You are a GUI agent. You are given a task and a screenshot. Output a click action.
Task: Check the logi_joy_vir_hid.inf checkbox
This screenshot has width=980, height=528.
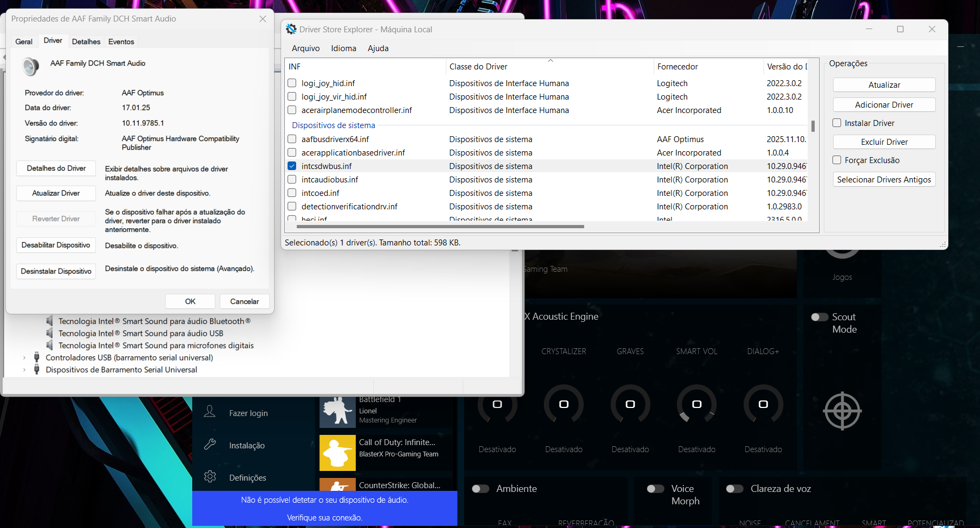[x=292, y=96]
